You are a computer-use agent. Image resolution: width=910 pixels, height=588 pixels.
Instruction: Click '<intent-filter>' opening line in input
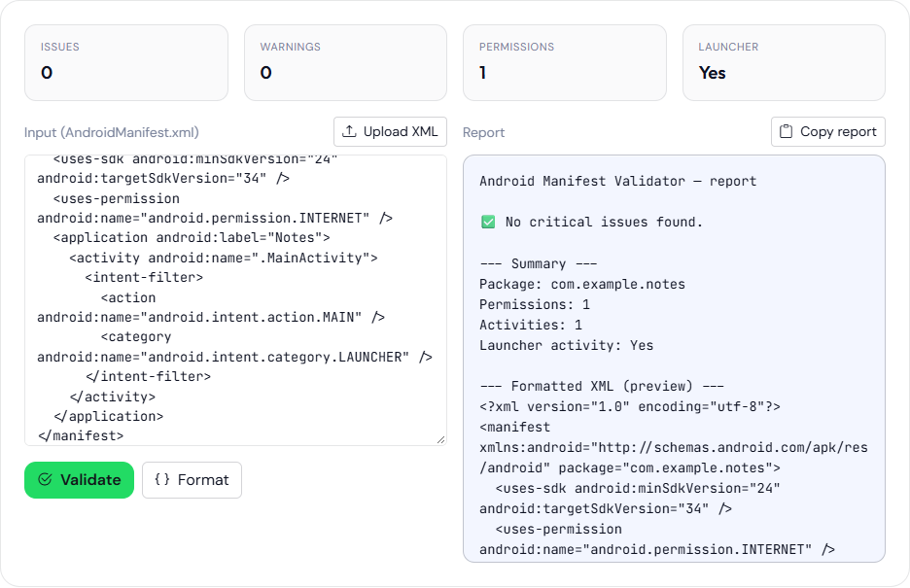[x=144, y=278]
